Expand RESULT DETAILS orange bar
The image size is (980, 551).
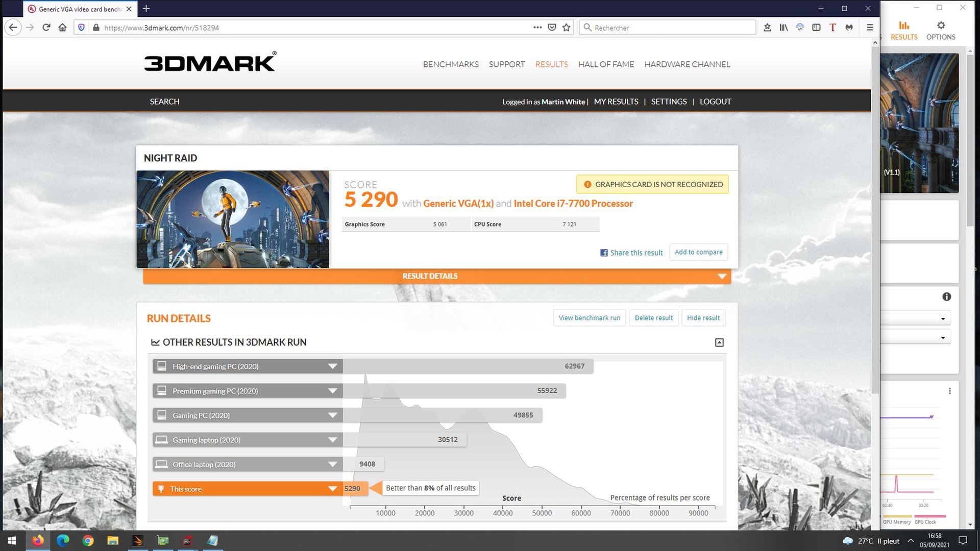click(x=437, y=276)
